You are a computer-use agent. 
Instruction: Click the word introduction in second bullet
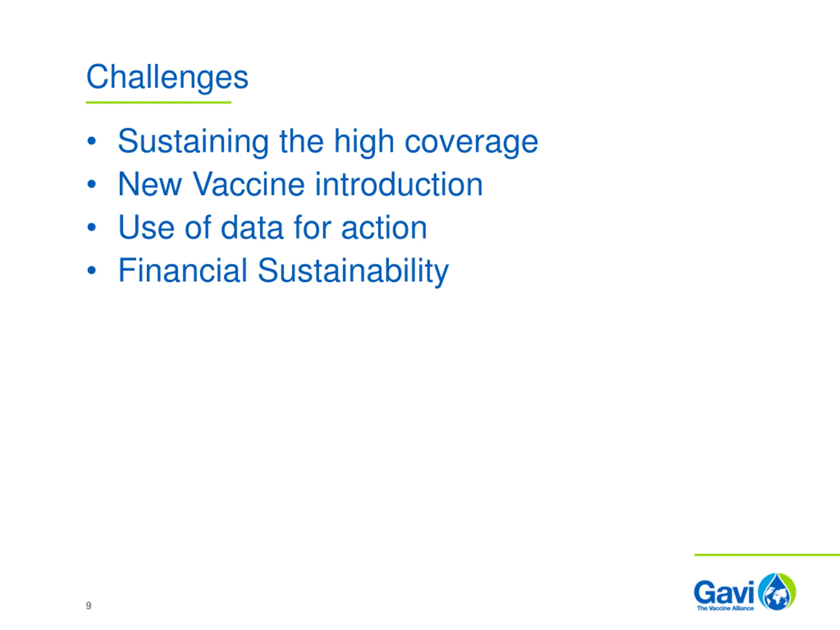(399, 184)
